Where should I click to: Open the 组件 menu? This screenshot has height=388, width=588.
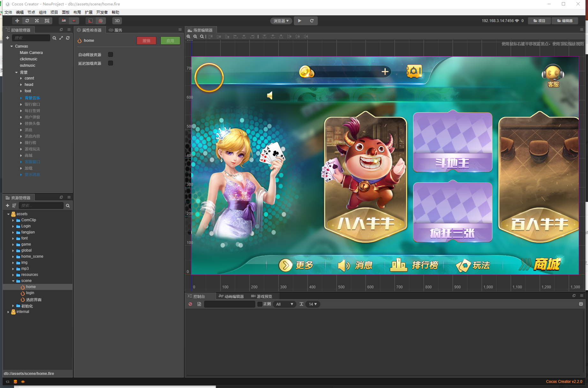(x=43, y=12)
